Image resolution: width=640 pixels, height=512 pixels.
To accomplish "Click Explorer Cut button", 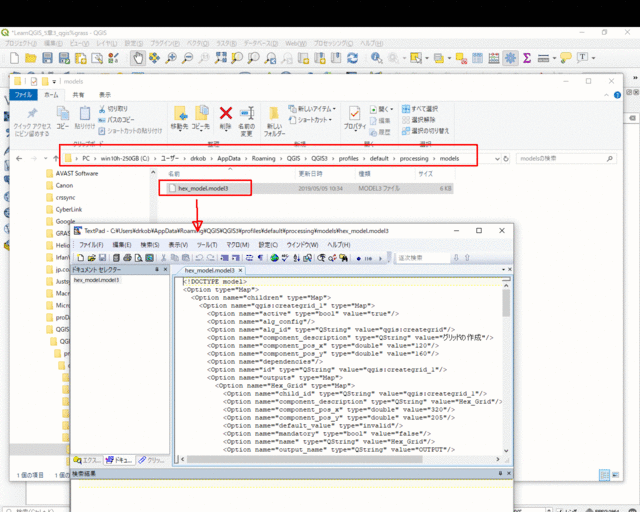I will click(x=113, y=109).
